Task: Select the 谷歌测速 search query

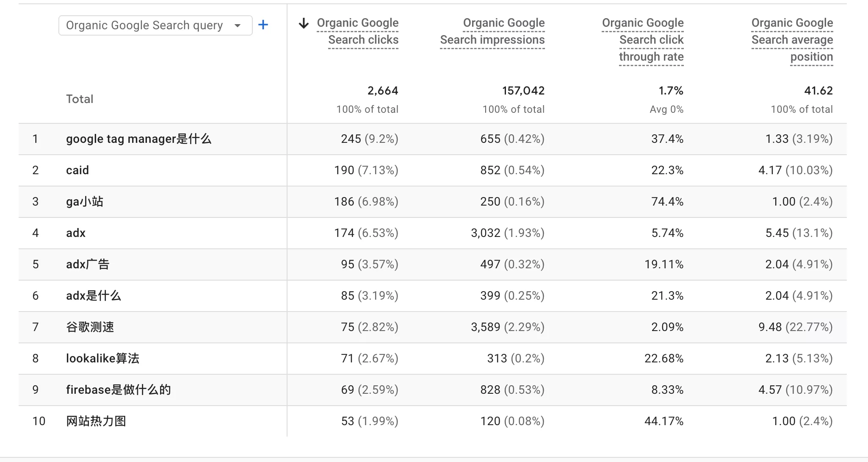Action: [89, 327]
